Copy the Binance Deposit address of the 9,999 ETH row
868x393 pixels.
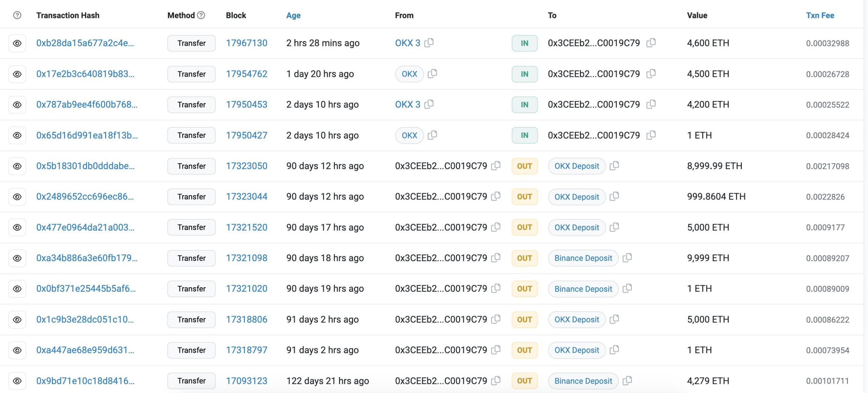(x=627, y=258)
